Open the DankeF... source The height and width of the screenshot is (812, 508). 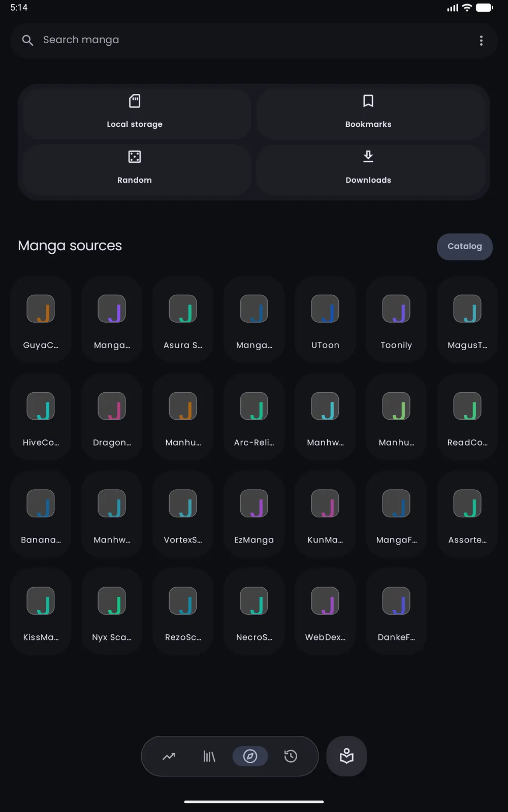tap(396, 612)
